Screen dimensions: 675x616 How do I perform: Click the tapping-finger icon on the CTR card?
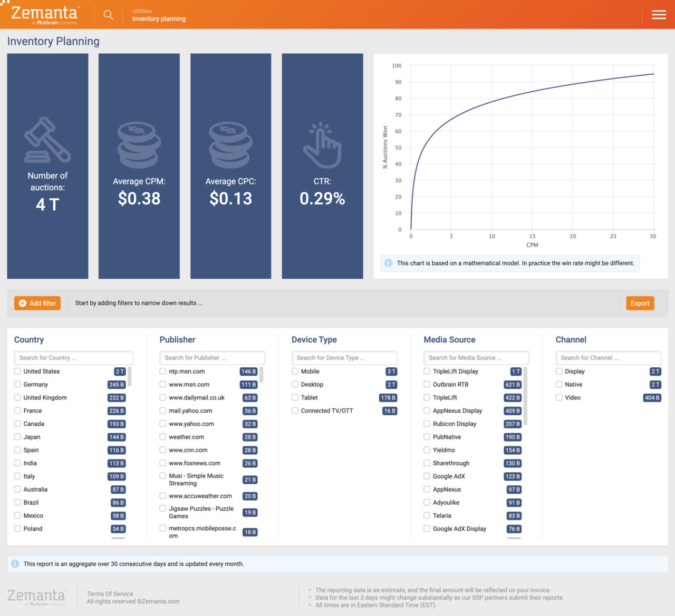[322, 145]
